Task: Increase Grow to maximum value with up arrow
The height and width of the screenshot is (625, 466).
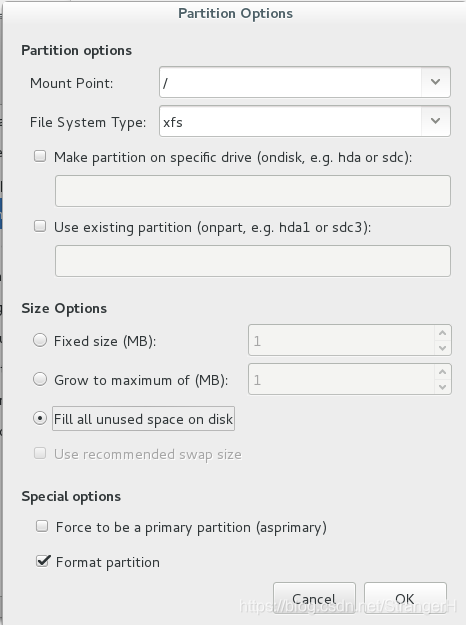Action: coord(442,372)
